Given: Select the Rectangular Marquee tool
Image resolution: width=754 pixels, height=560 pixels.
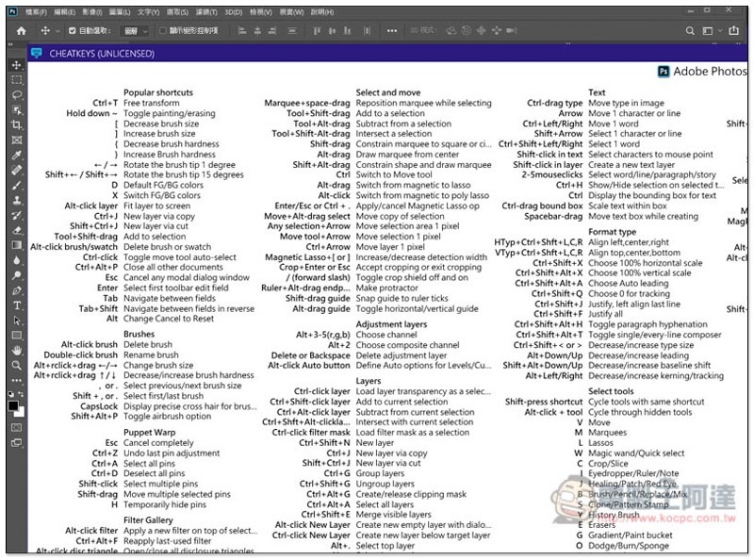Looking at the screenshot, I should click(17, 80).
